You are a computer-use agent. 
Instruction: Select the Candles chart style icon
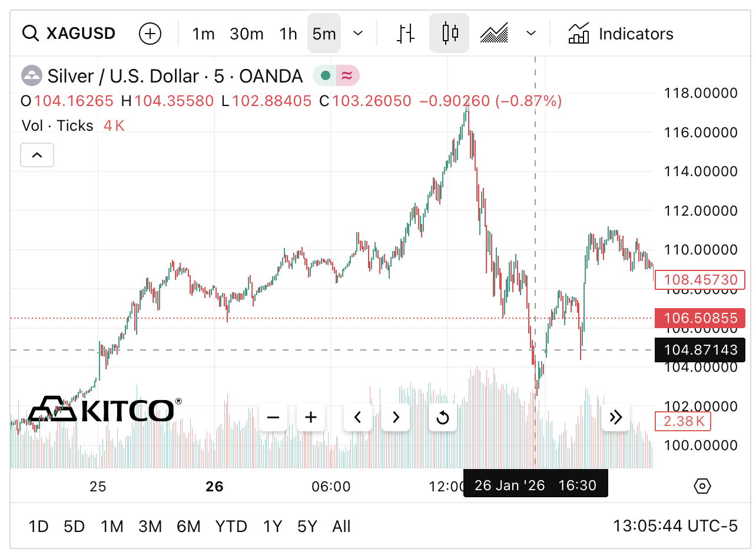click(449, 34)
